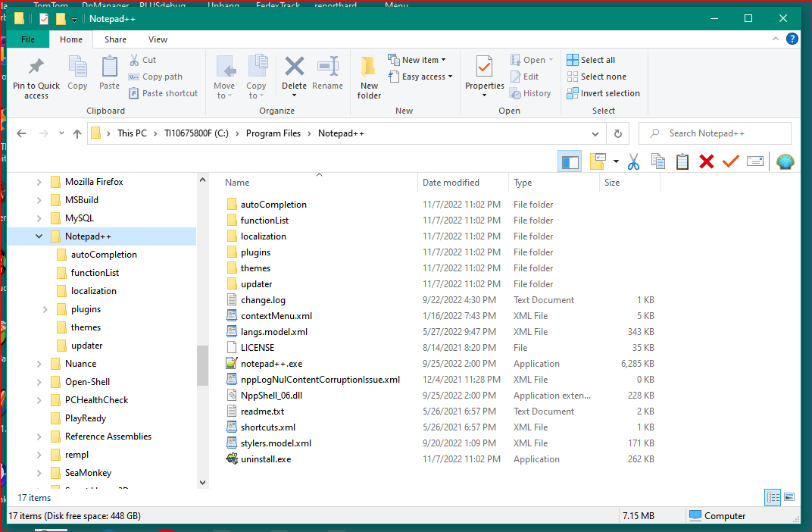
Task: Open Email options via the envelope toolbar icon
Action: [x=753, y=161]
